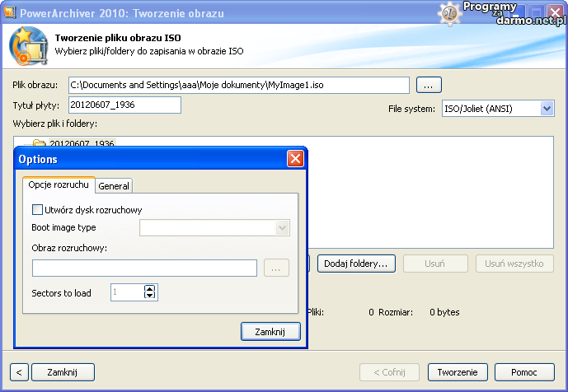
Task: Click the bottom-left arrow collapse button
Action: pos(20,372)
